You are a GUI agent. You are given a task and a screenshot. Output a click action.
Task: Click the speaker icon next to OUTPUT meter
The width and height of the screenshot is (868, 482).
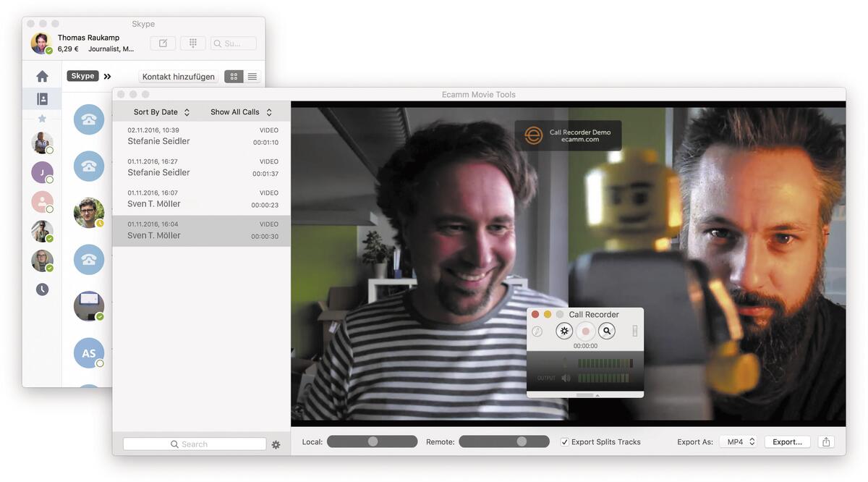pos(566,377)
